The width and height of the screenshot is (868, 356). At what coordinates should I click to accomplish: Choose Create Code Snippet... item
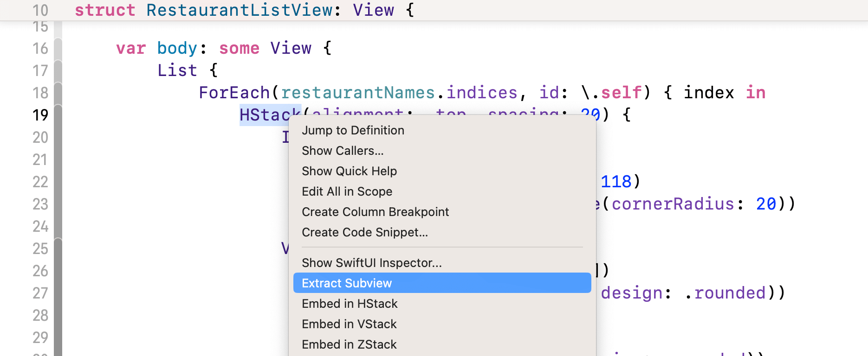(x=365, y=232)
